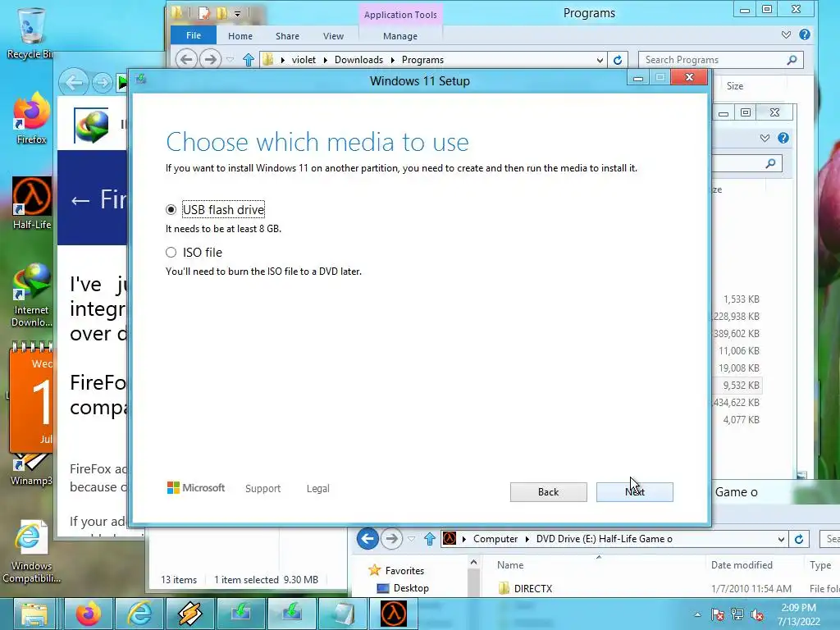Select Desktop in the navigation pane
Viewport: 840px width, 630px height.
pos(411,587)
